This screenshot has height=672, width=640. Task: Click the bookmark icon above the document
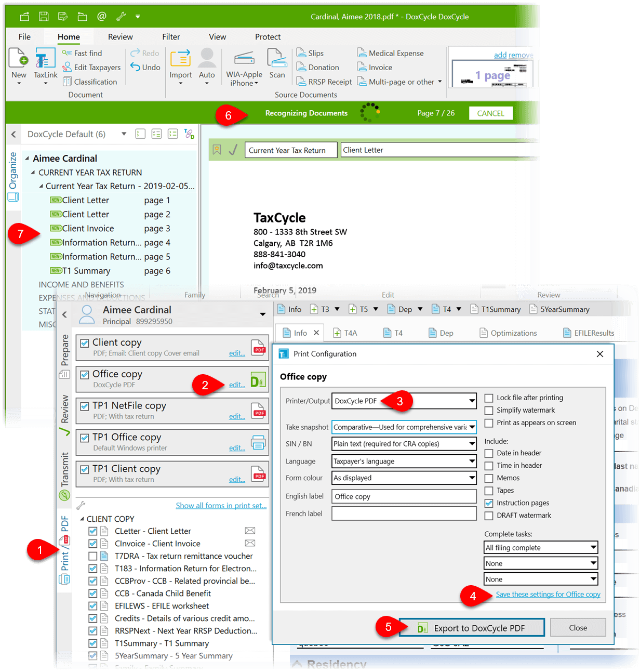[217, 150]
